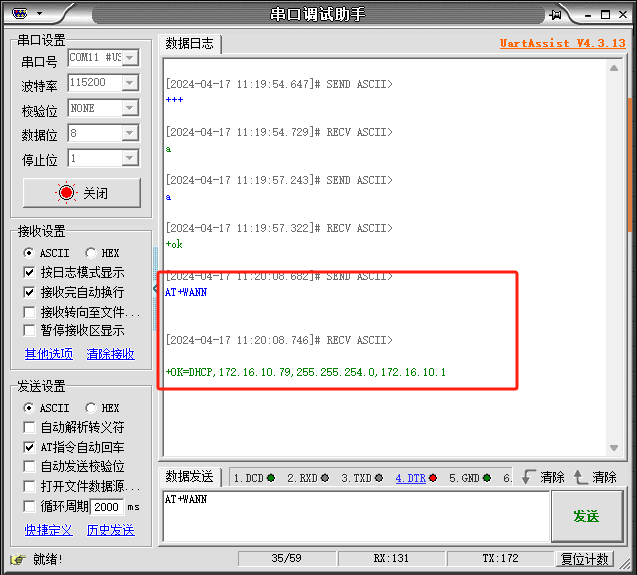Click the orange log scrollbar thumb
The width and height of the screenshot is (637, 575).
pyautogui.click(x=630, y=165)
